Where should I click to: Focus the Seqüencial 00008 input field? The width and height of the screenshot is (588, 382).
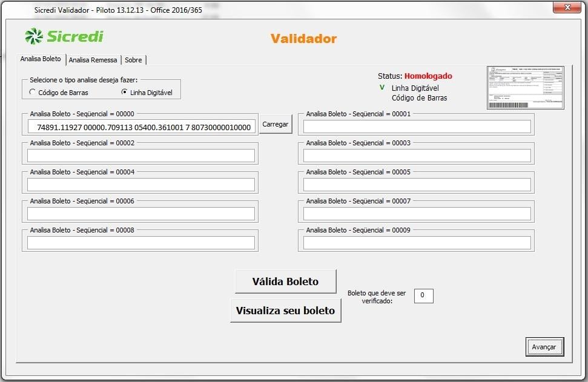(x=141, y=243)
